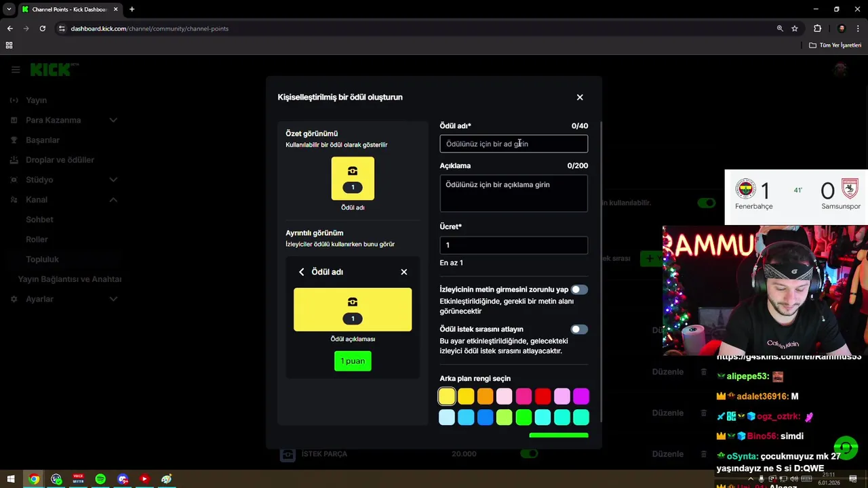Image resolution: width=868 pixels, height=488 pixels.
Task: Open Para Kazanma sidebar section
Action: pos(54,120)
